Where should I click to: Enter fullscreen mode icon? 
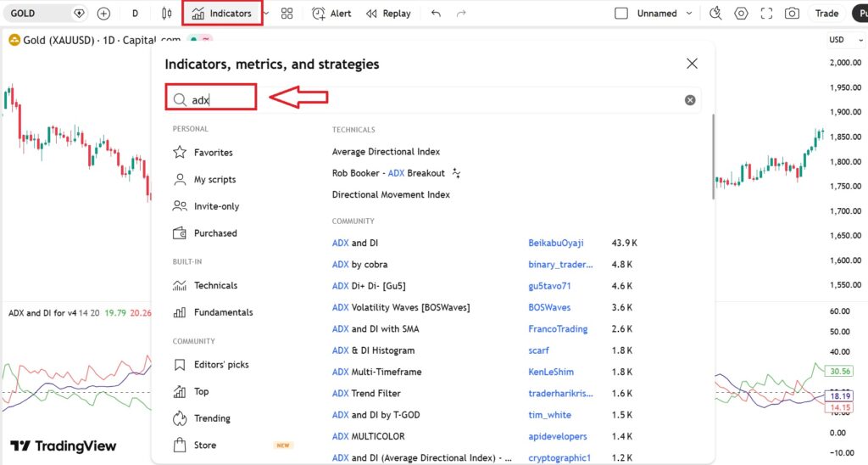coord(767,14)
